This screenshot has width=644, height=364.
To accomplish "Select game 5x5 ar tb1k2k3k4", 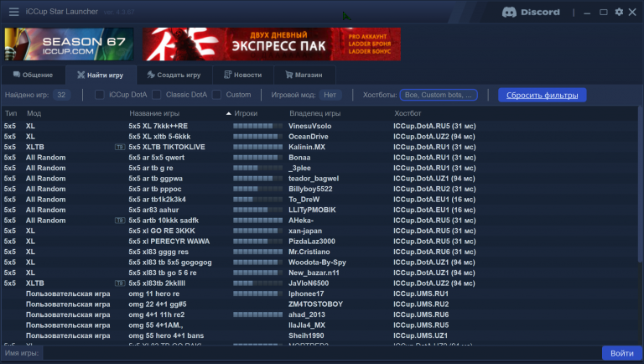I will (320, 200).
